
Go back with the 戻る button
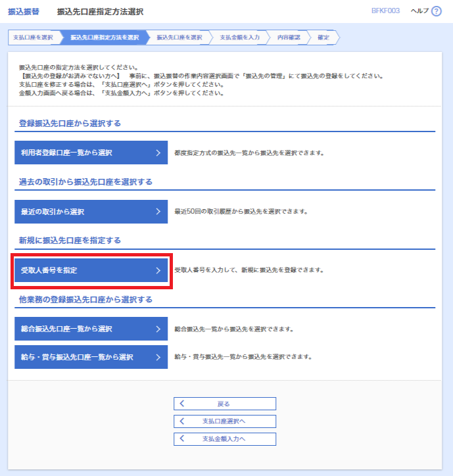point(225,404)
